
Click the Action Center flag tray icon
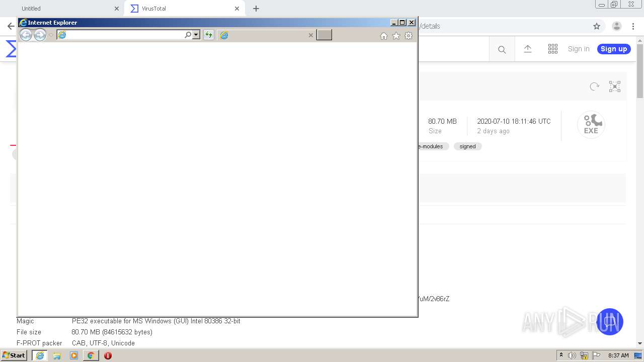click(x=596, y=355)
